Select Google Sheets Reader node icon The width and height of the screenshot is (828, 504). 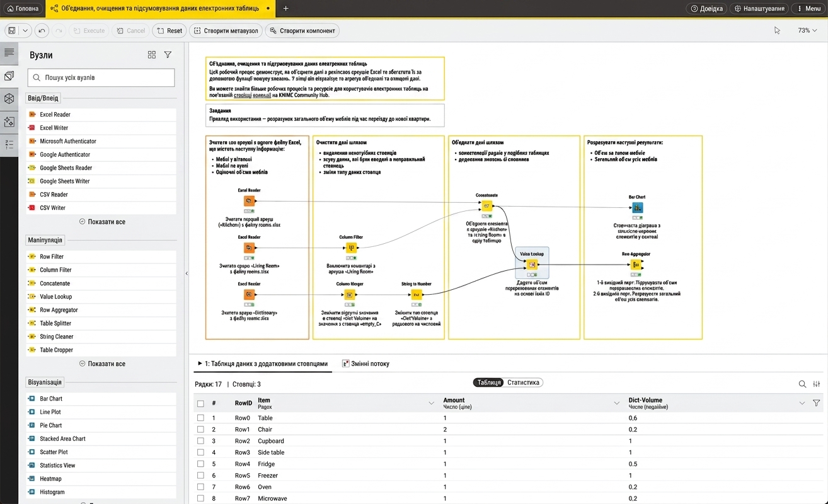33,168
